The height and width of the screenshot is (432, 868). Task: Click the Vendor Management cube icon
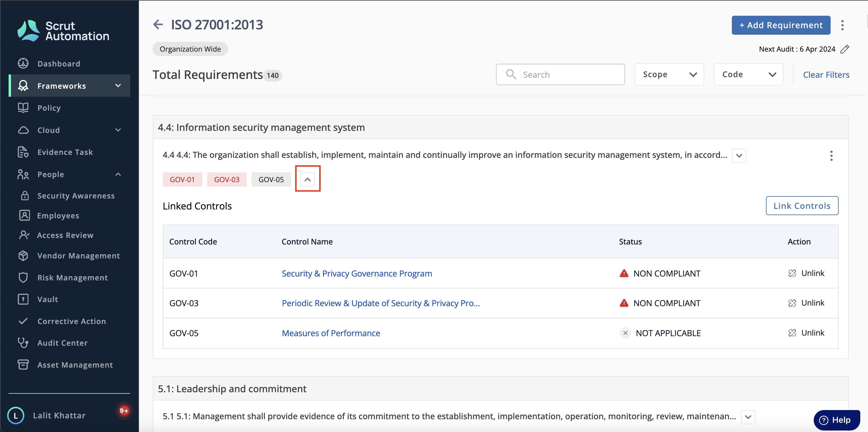(x=23, y=255)
